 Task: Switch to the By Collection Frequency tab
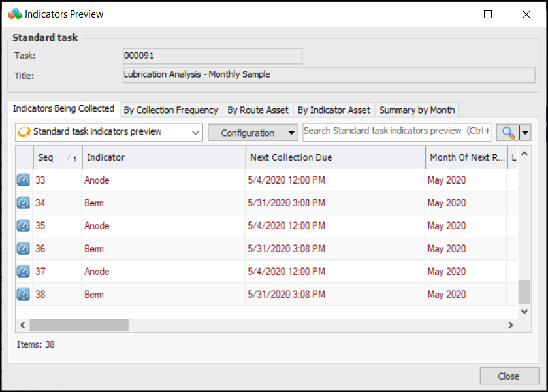coord(170,110)
